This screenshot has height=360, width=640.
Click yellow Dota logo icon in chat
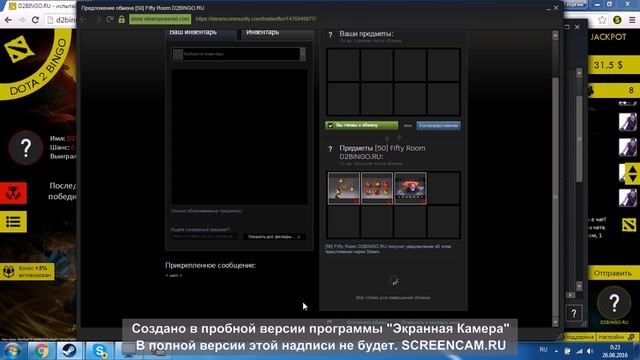[629, 225]
